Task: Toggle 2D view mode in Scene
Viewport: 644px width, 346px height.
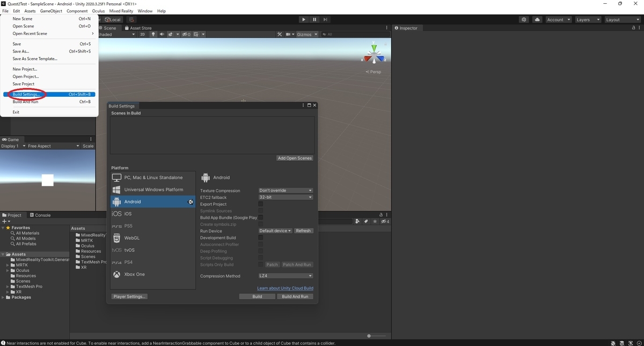Action: point(143,34)
